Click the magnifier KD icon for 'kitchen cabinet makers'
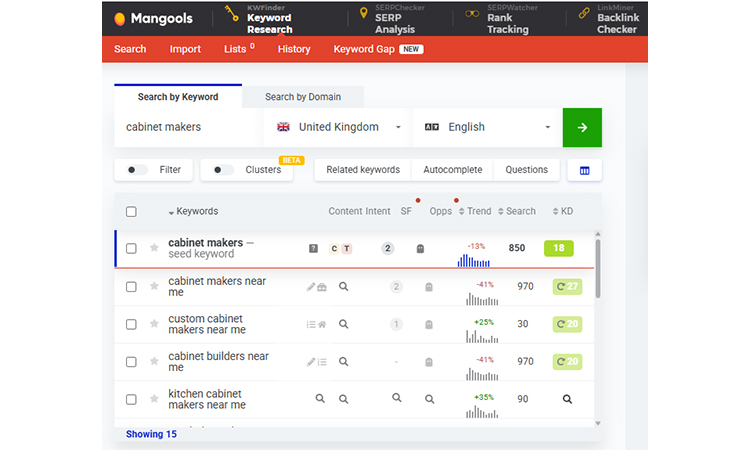 [x=567, y=398]
